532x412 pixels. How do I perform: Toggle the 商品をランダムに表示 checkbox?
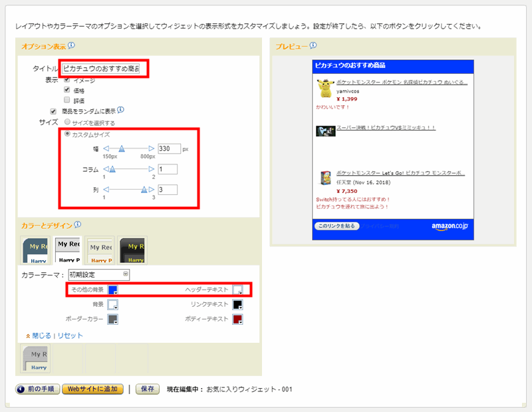click(x=53, y=111)
